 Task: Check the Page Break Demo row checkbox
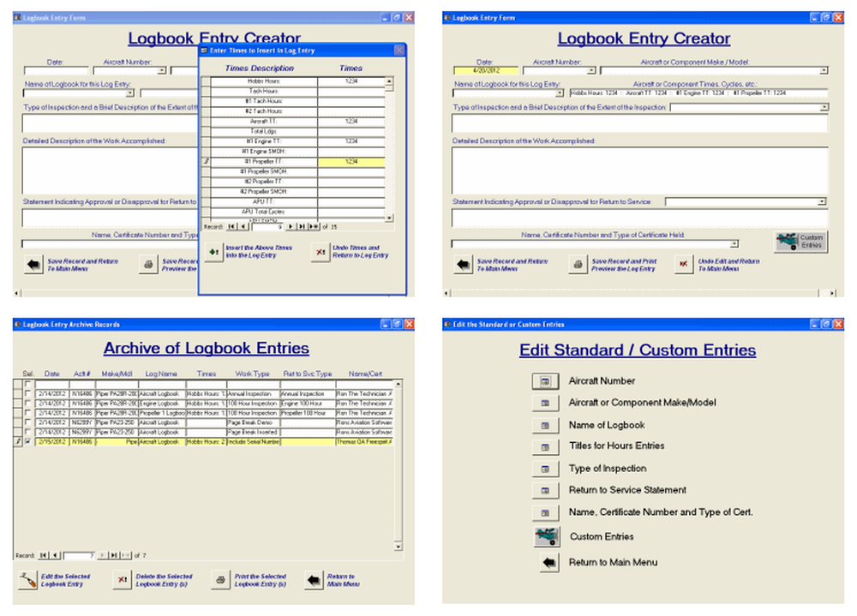[28, 422]
